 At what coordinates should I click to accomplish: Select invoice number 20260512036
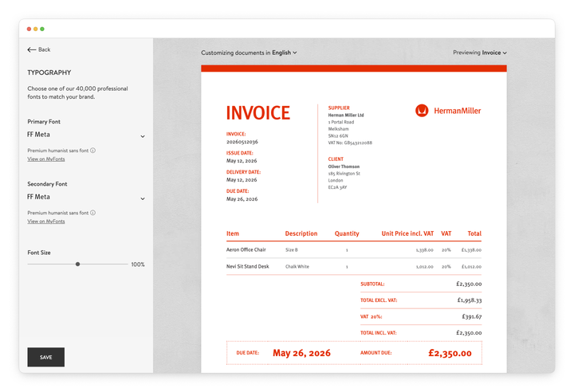(x=242, y=142)
